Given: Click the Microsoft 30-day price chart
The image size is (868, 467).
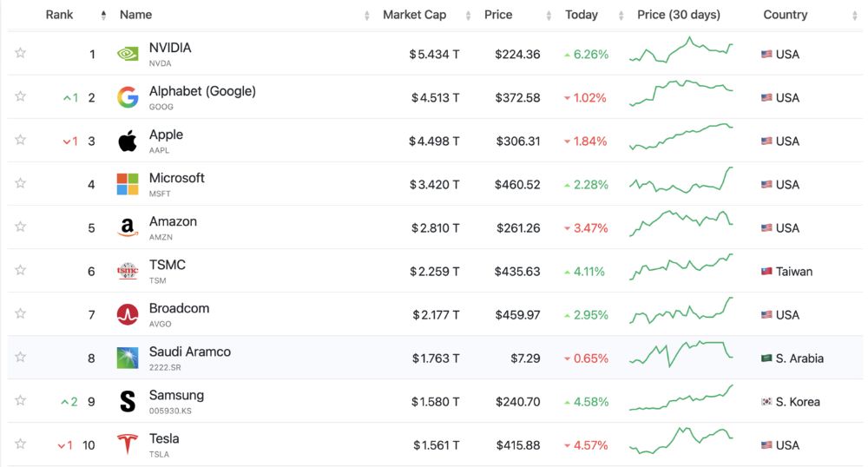Looking at the screenshot, I should point(681,180).
